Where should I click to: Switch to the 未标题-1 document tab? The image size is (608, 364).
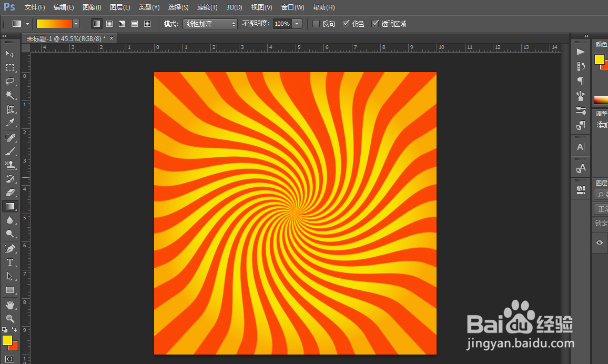66,38
